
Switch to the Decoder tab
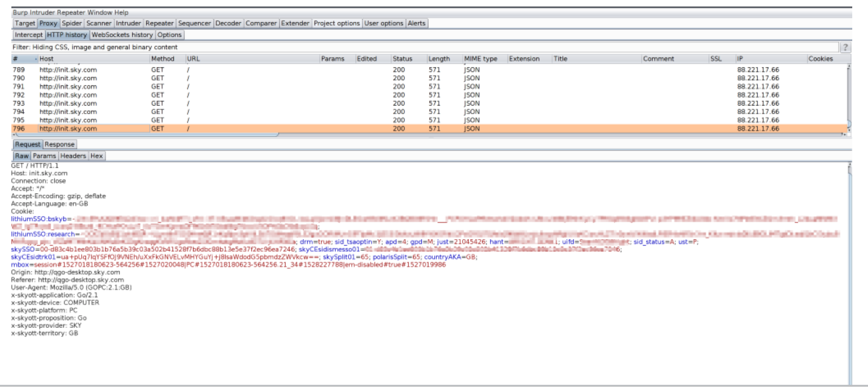click(228, 23)
